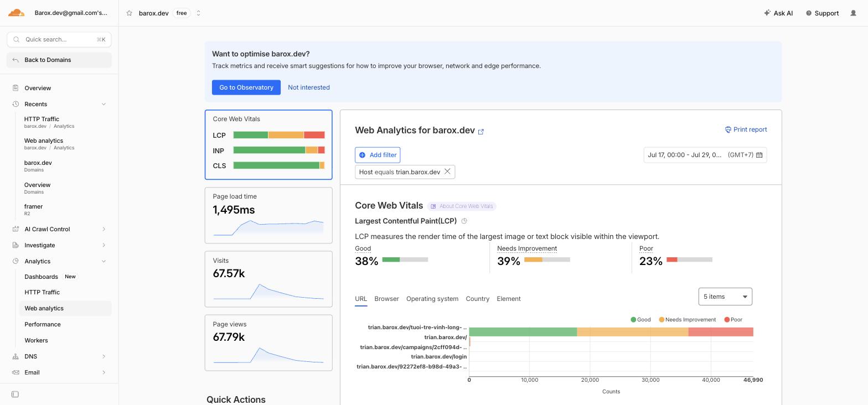
Task: Open barox.dev external link icon
Action: coord(481,132)
